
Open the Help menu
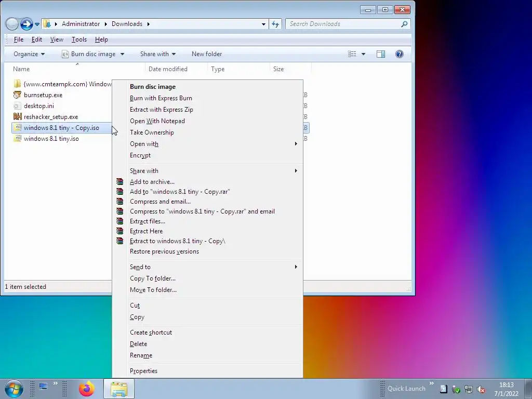[x=101, y=39]
